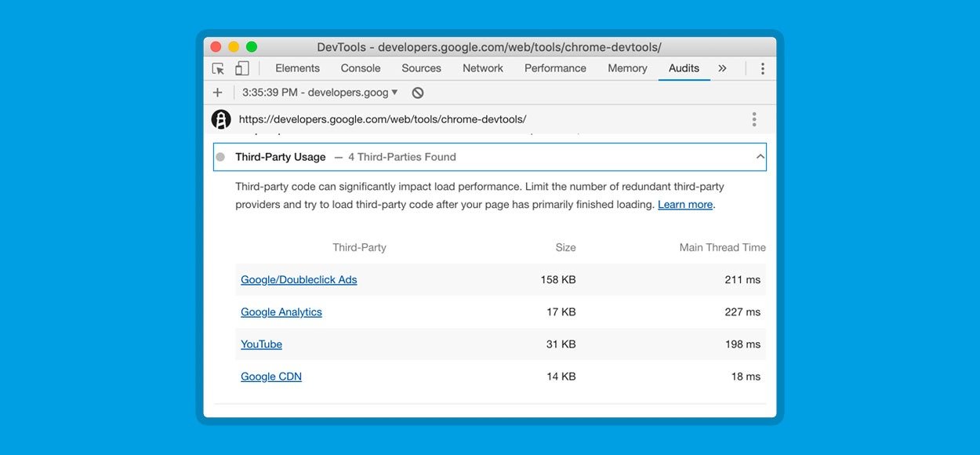Image resolution: width=980 pixels, height=455 pixels.
Task: Open the Google Analytics link
Action: coord(281,312)
